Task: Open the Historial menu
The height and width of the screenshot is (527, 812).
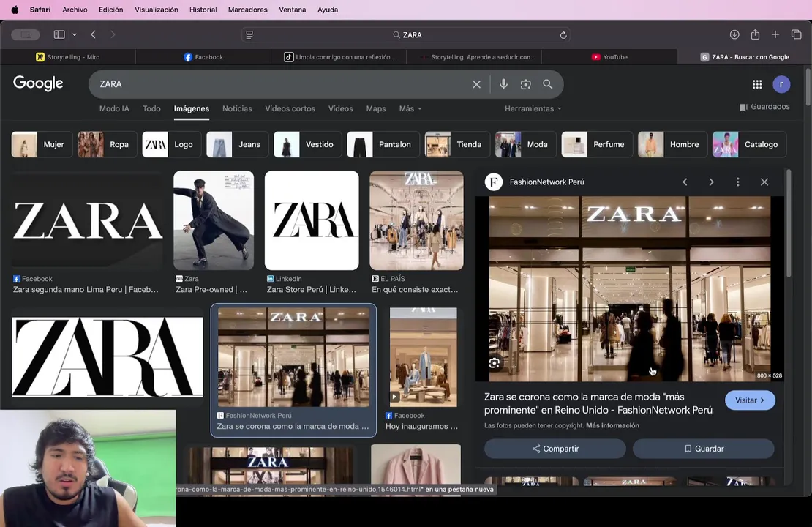Action: point(203,10)
